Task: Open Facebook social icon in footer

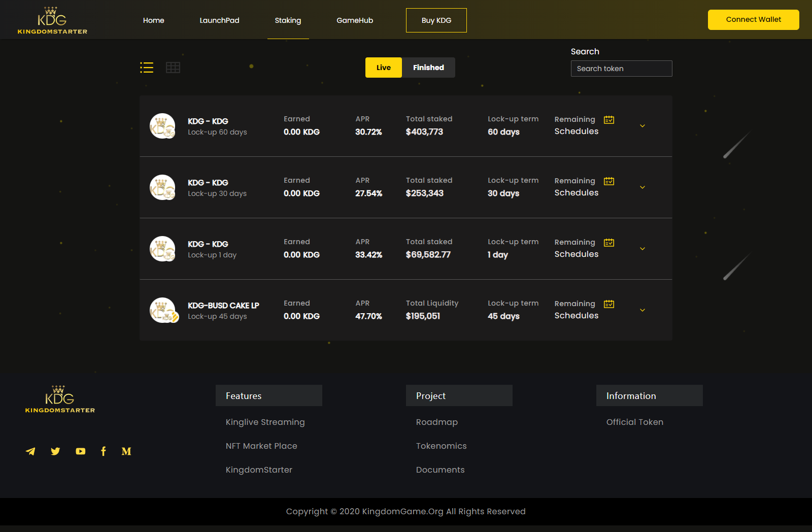Action: click(104, 451)
